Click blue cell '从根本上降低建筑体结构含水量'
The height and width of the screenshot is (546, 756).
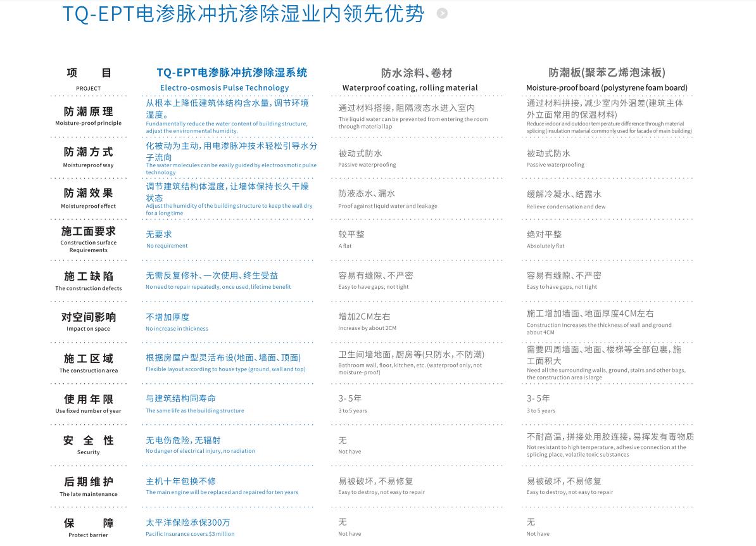(x=227, y=109)
